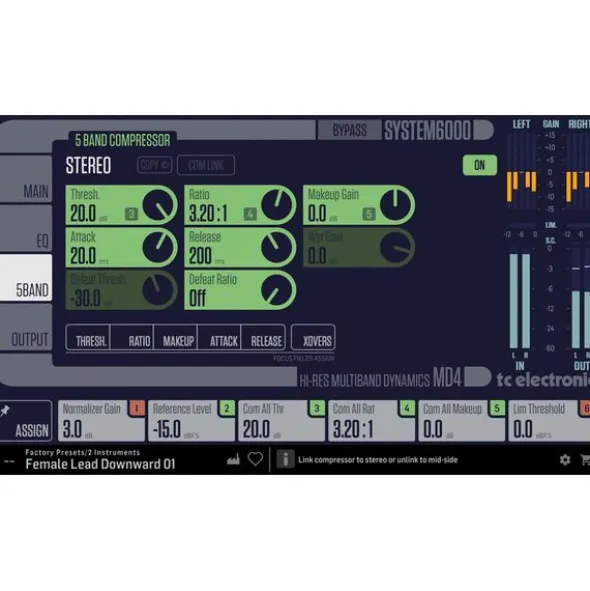Image resolution: width=590 pixels, height=591 pixels.
Task: Click the Defeat Ratio value Off
Action: coord(198,298)
